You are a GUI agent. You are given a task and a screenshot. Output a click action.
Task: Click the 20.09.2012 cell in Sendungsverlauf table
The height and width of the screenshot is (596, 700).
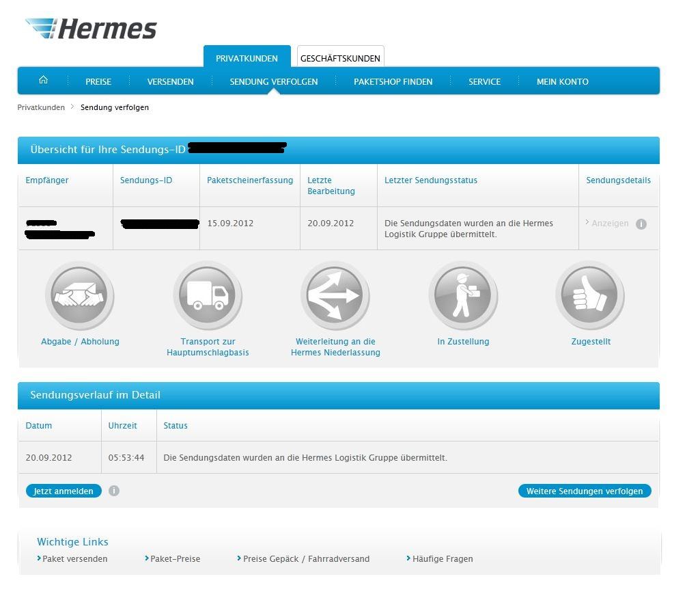[48, 457]
